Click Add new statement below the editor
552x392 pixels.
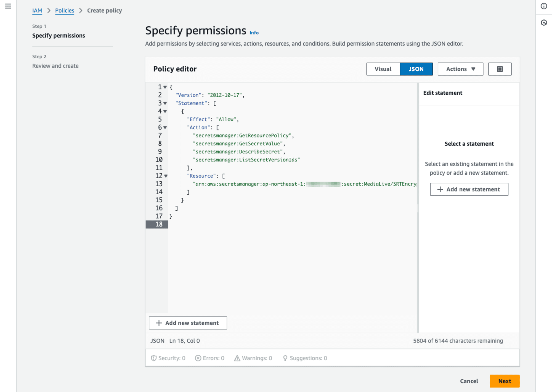[x=188, y=323]
